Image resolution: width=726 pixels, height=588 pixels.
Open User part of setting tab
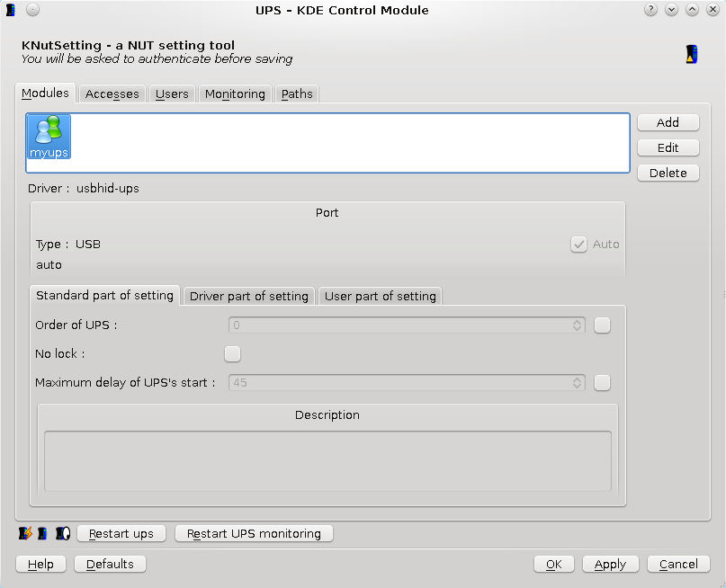coord(381,296)
